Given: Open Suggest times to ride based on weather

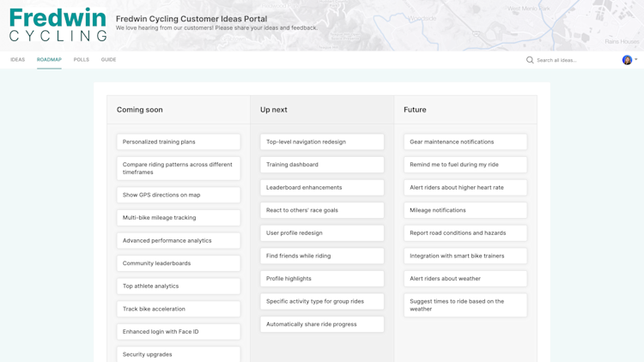Looking at the screenshot, I should [465, 305].
